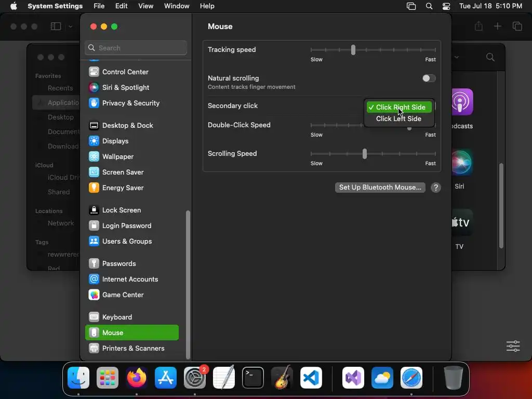532x399 pixels.
Task: Open Siri & Spotlight settings
Action: coord(131,87)
